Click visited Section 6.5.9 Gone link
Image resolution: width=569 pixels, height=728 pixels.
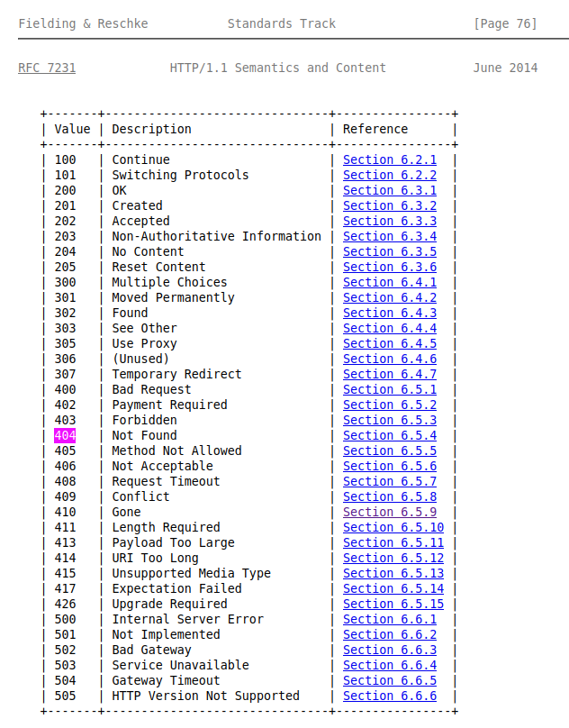tap(390, 512)
